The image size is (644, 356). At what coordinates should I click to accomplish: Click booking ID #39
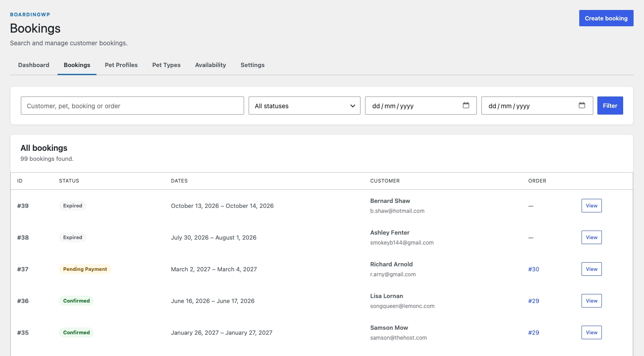(23, 206)
